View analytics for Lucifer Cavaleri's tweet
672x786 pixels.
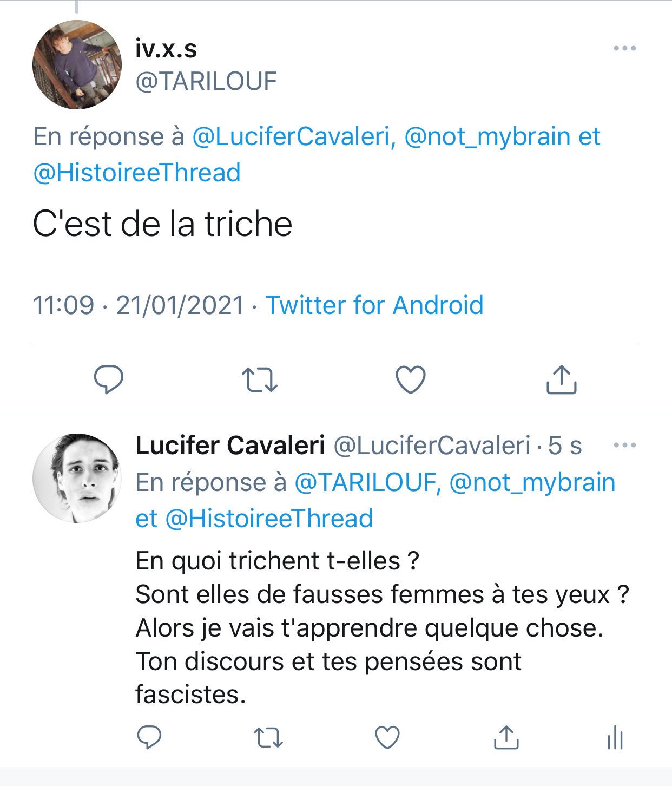(615, 737)
